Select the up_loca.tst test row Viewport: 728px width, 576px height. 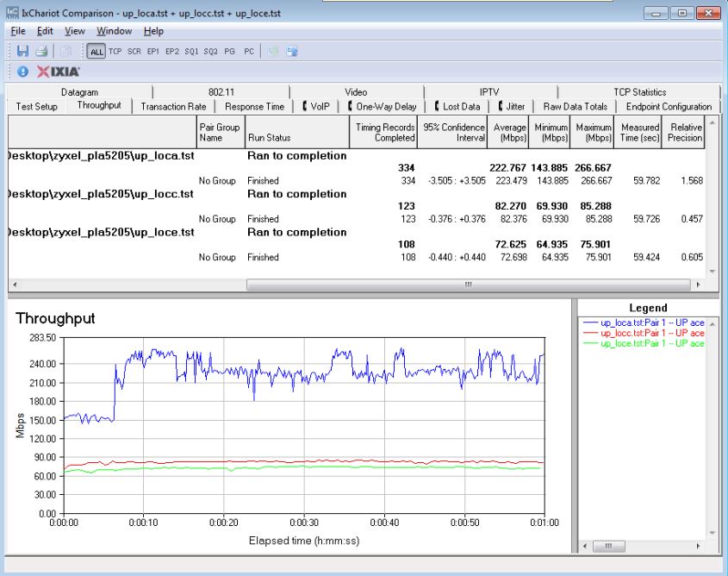(x=356, y=155)
